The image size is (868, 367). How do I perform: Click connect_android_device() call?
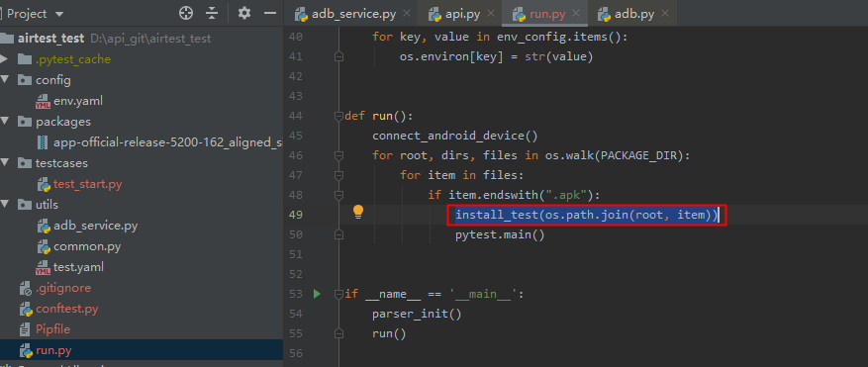pyautogui.click(x=455, y=136)
